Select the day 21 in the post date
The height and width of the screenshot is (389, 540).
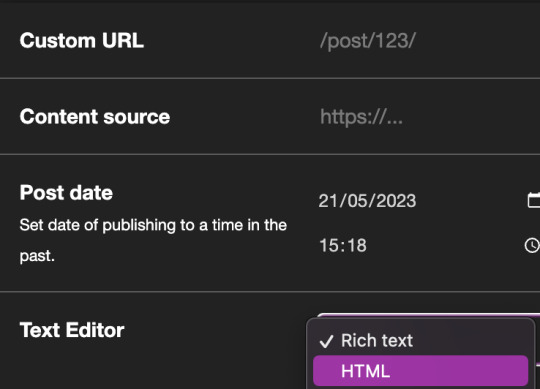[x=328, y=201]
